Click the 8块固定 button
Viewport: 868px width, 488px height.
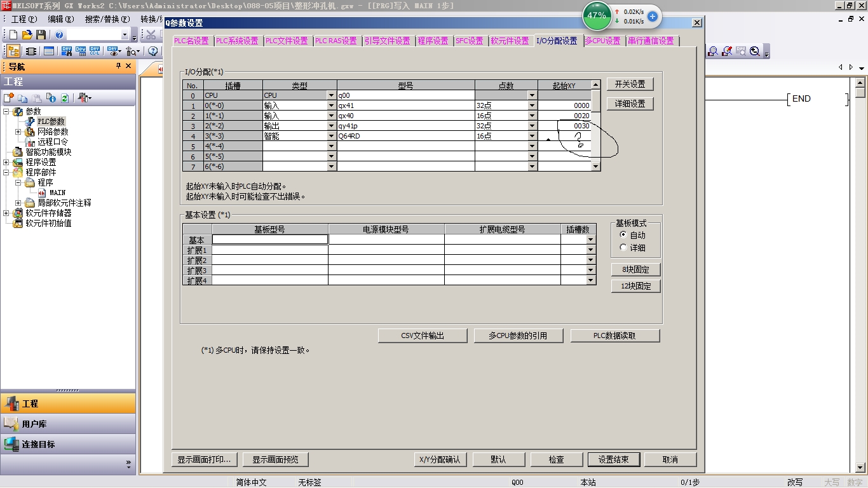[x=635, y=269]
